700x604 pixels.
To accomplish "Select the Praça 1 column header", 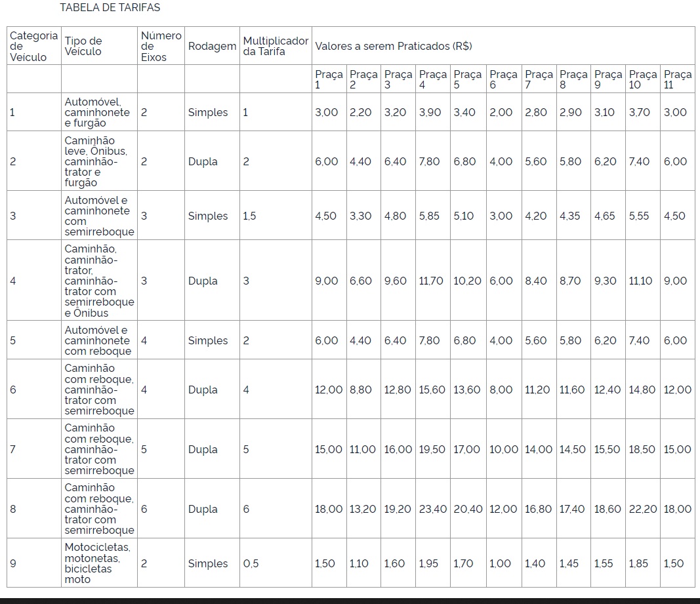I will coord(328,79).
